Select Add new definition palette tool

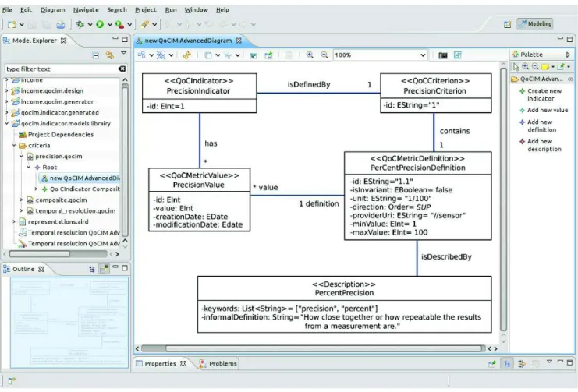click(x=537, y=126)
